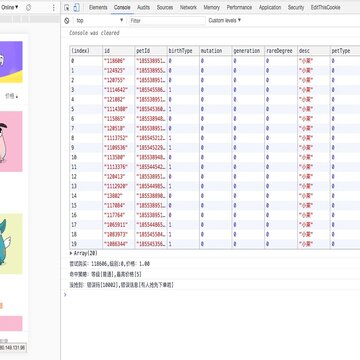Viewport: 360px width, 360px height.
Task: Select the id cell "117084"
Action: pos(119,206)
